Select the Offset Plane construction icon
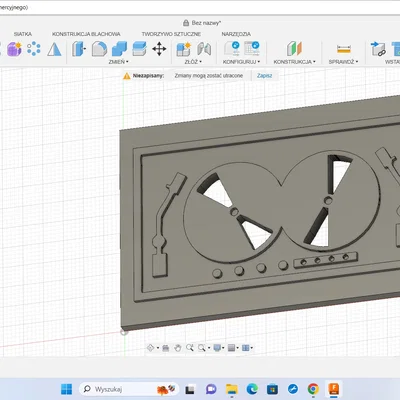The height and width of the screenshot is (400, 400). 294,49
